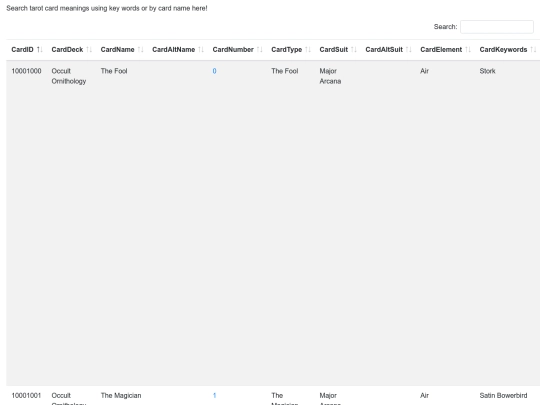Sort table by CardSuit column
The width and height of the screenshot is (540, 405).
click(338, 50)
